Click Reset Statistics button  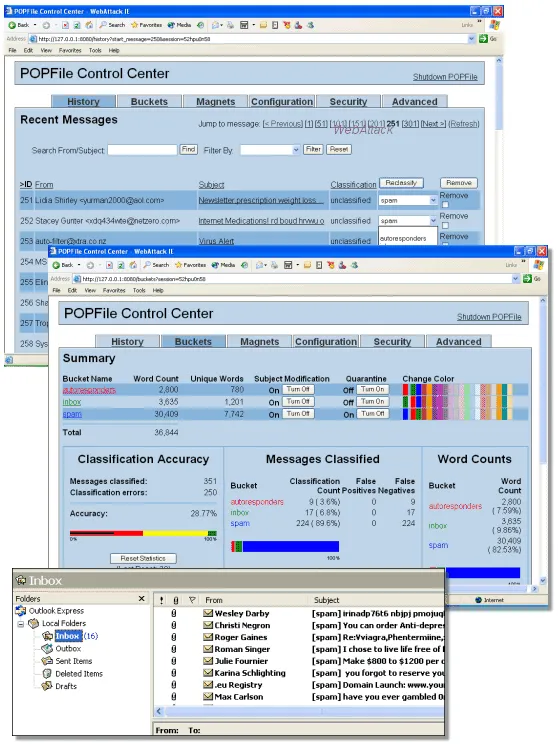pyautogui.click(x=143, y=558)
